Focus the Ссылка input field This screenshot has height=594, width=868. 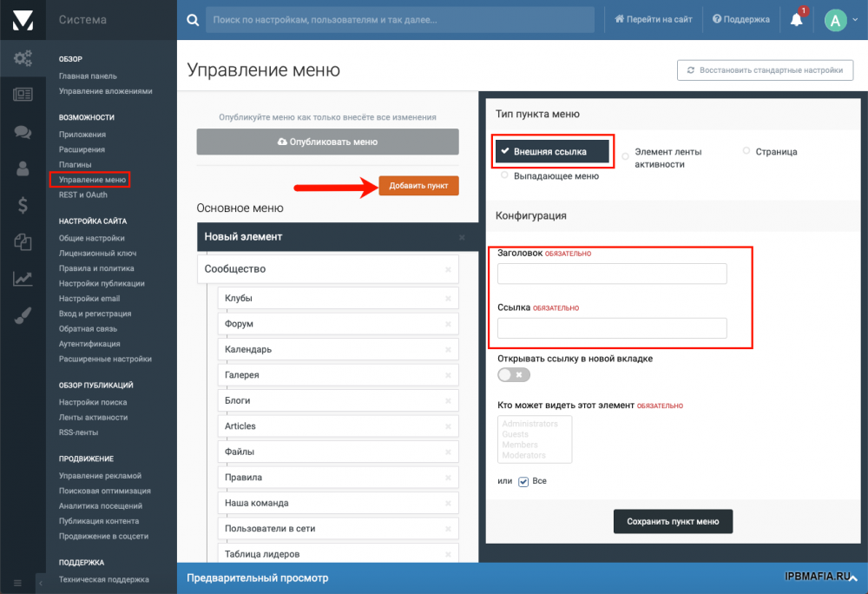pos(612,327)
